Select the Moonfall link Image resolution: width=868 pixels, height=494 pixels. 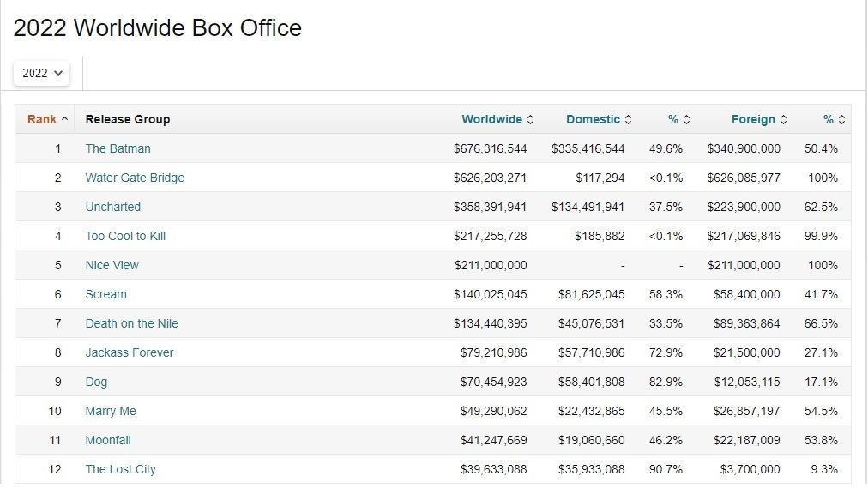coord(108,440)
